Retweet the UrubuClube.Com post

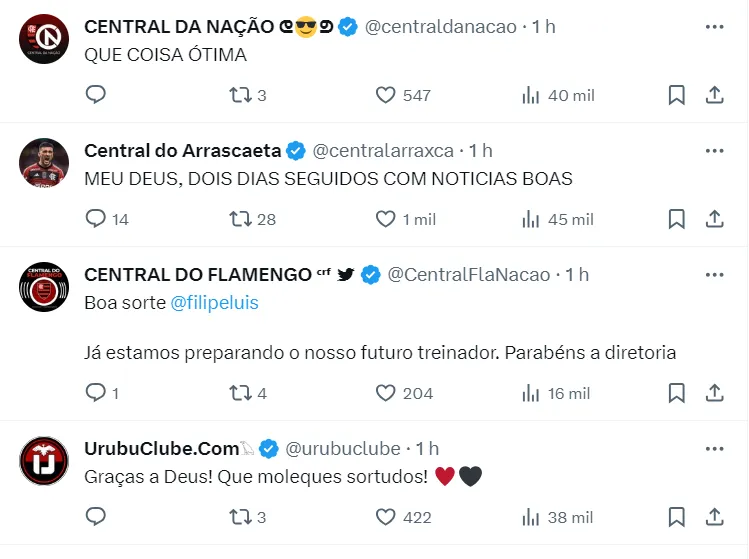coord(240,517)
